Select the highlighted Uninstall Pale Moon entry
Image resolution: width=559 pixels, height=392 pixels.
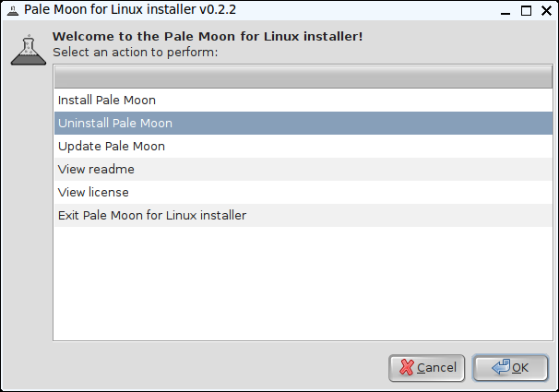click(x=303, y=124)
